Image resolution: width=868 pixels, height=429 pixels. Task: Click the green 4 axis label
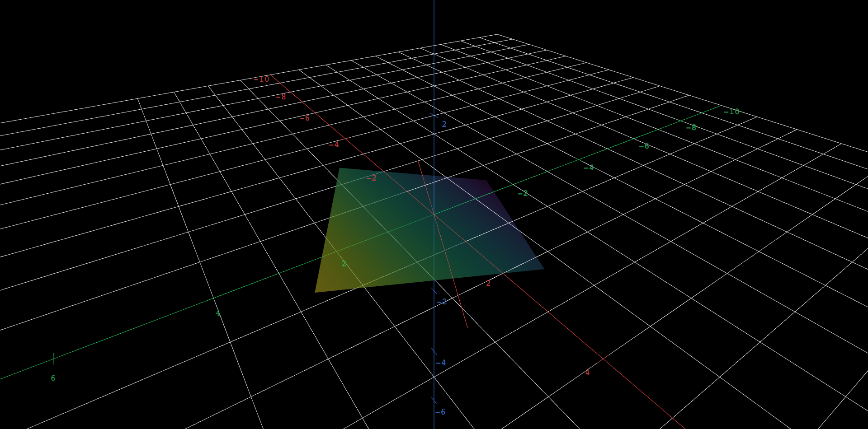tap(218, 313)
